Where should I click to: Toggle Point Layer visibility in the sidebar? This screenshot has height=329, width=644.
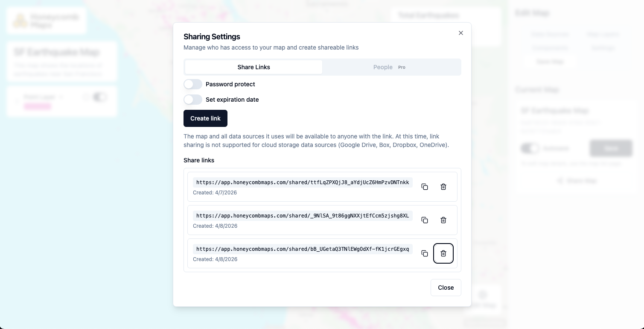[100, 97]
